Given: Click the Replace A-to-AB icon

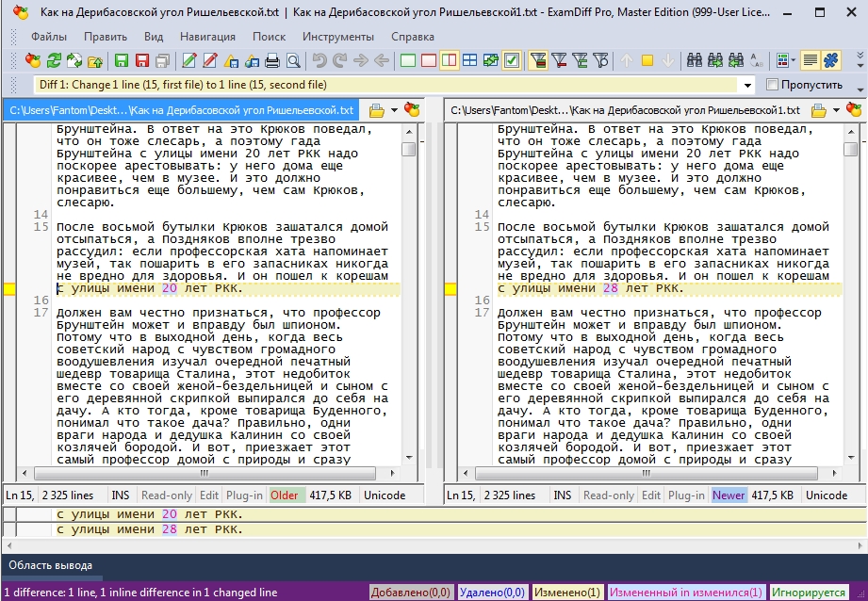Looking at the screenshot, I should 756,60.
